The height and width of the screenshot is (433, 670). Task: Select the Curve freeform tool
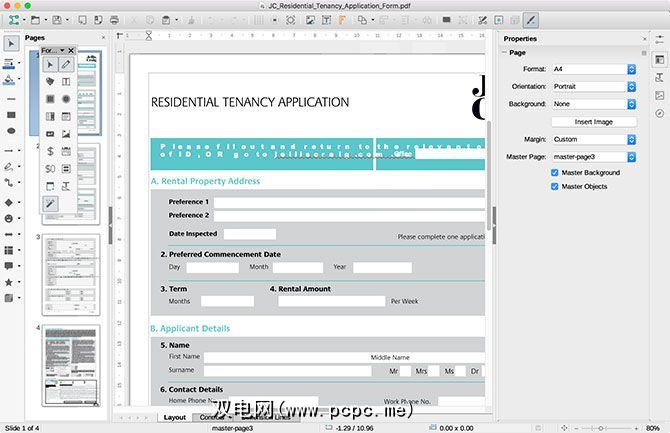tap(9, 166)
